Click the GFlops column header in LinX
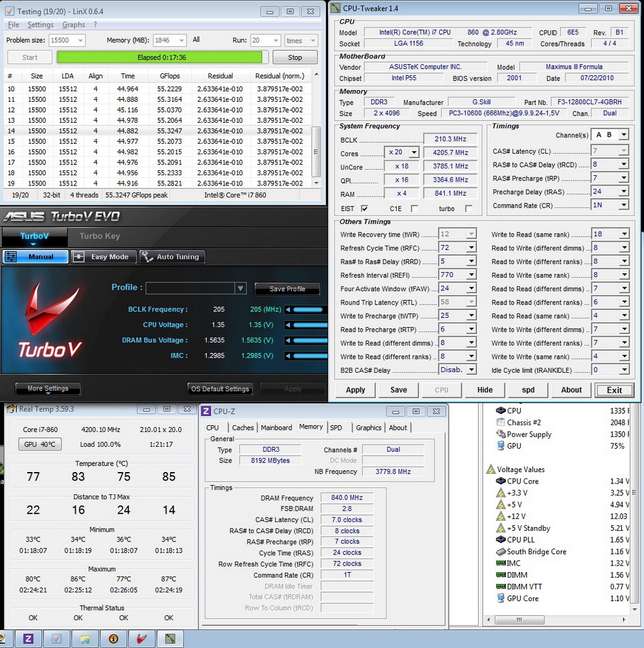The width and height of the screenshot is (644, 648). tap(170, 76)
